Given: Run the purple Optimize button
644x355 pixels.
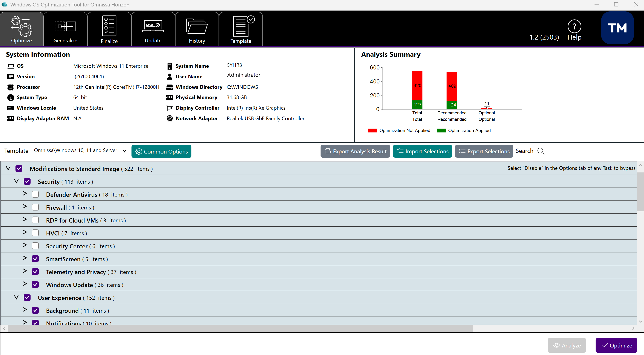Looking at the screenshot, I should [x=616, y=345].
